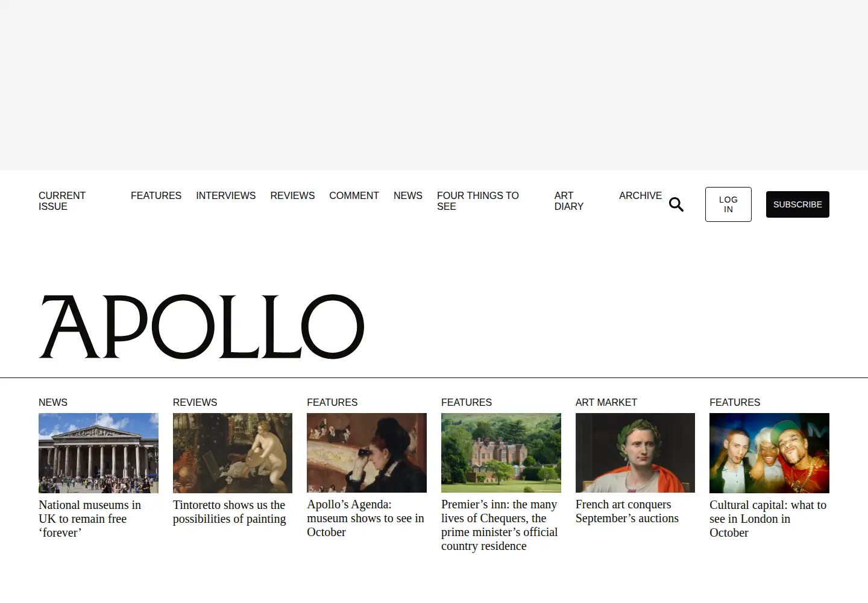Open the Tintoretto painting thumbnail
This screenshot has height=603, width=868.
pyautogui.click(x=233, y=453)
